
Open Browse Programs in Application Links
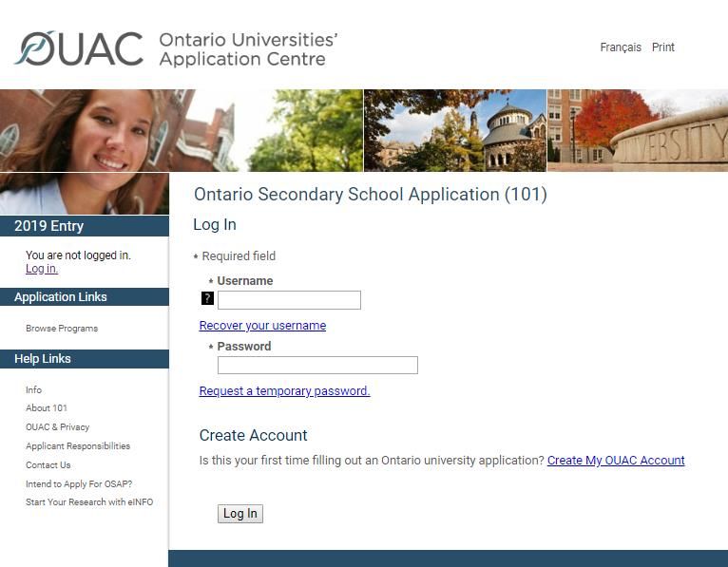(62, 329)
